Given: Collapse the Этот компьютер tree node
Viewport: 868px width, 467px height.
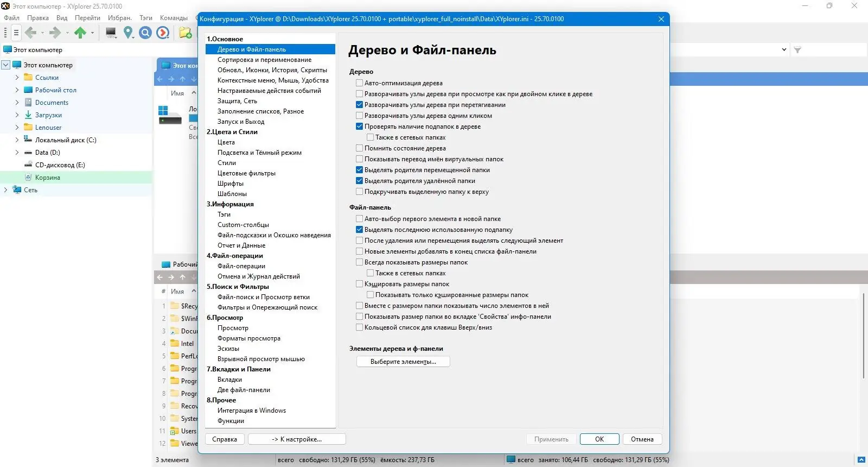Looking at the screenshot, I should coord(5,65).
